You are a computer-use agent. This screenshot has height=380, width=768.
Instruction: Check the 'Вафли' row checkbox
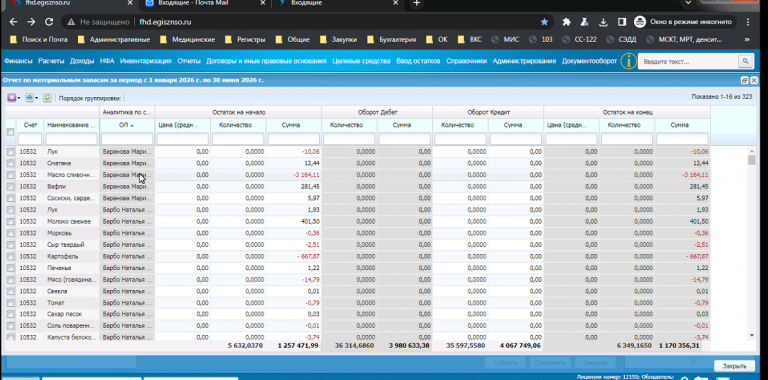(x=10, y=187)
